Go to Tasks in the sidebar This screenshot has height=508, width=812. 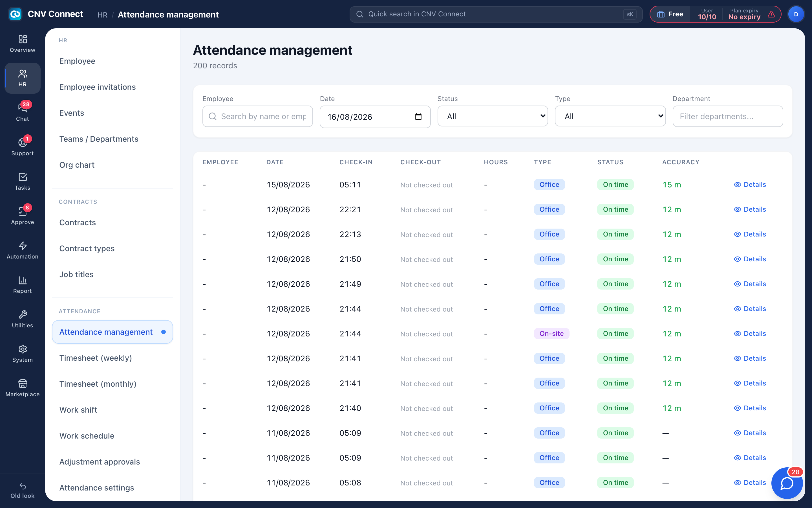point(23,181)
